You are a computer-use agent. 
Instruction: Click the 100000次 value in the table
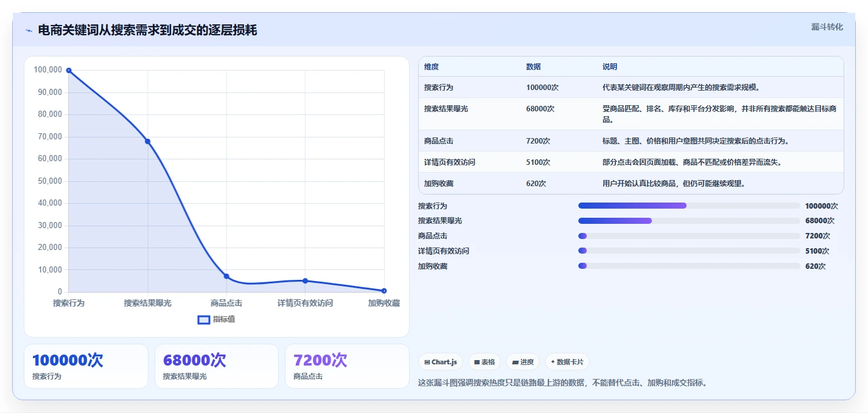pyautogui.click(x=542, y=88)
